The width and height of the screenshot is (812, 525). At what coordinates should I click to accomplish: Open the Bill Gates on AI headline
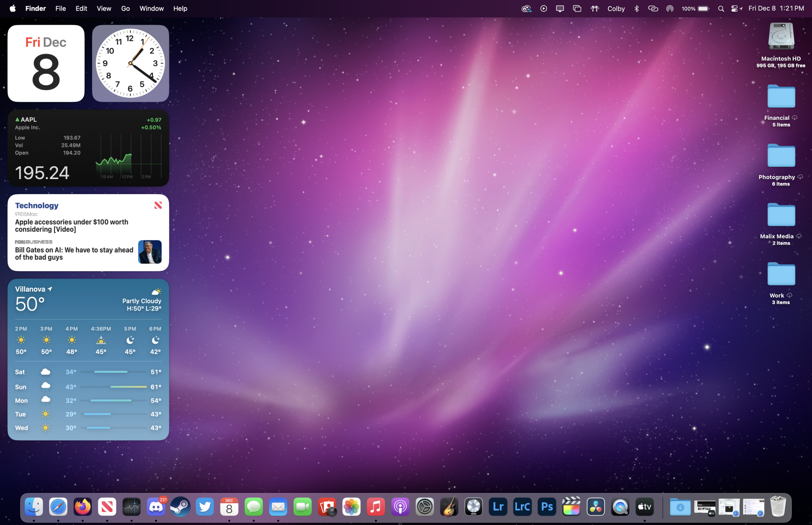[74, 253]
